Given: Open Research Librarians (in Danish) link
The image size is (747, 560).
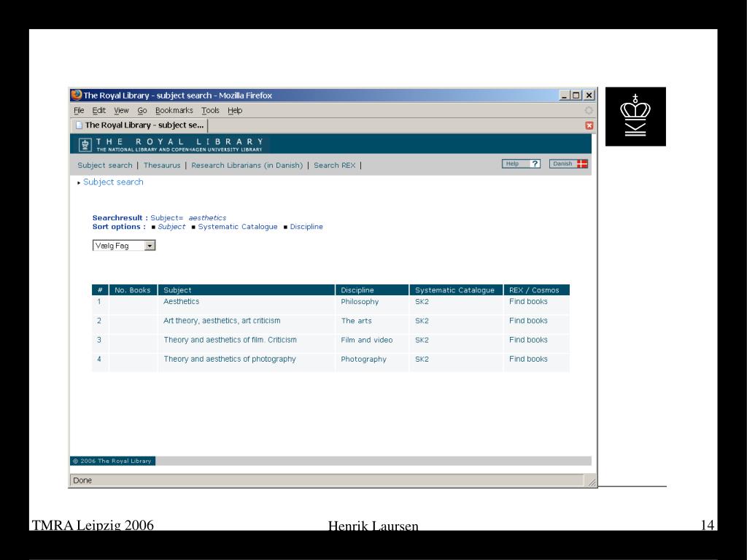Looking at the screenshot, I should point(247,166).
